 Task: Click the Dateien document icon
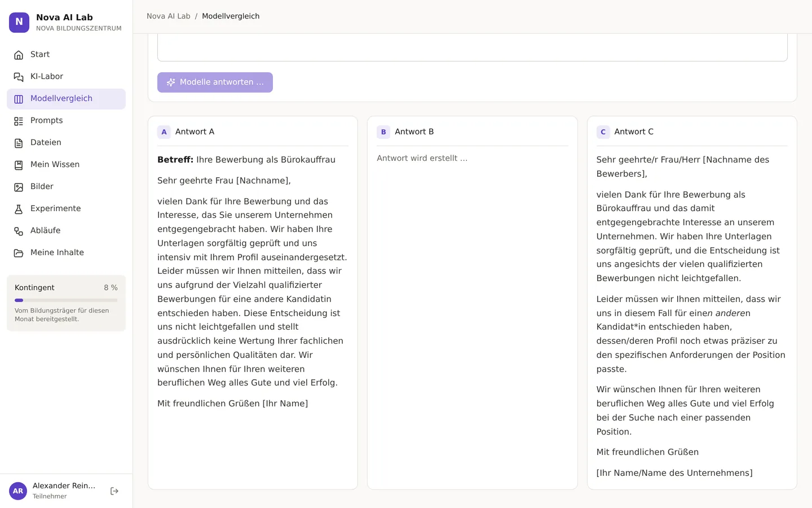[x=19, y=143]
